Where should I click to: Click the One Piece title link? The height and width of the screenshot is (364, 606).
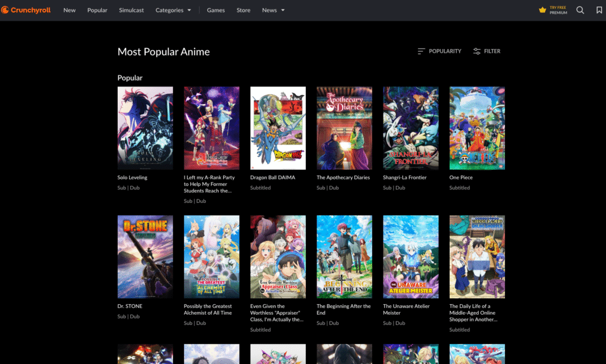(x=461, y=178)
